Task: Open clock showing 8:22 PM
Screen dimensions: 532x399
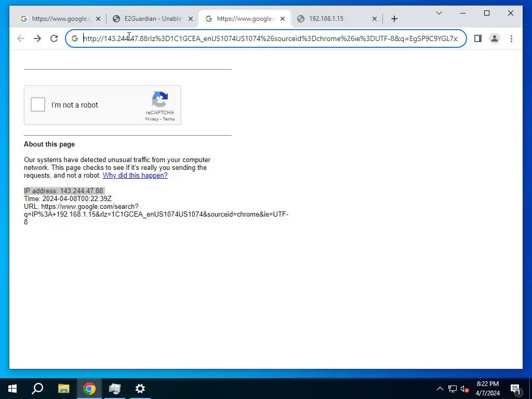Action: pos(487,389)
